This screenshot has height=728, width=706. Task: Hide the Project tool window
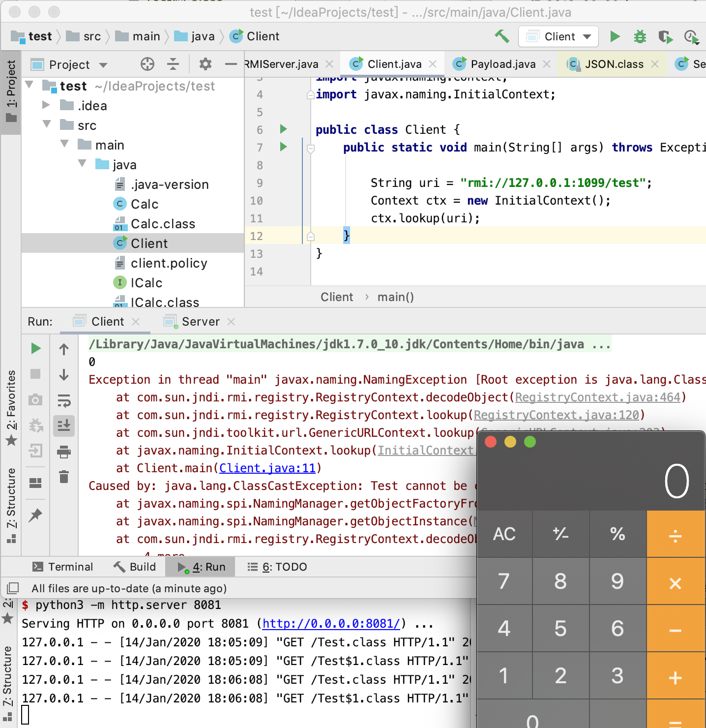pos(231,64)
